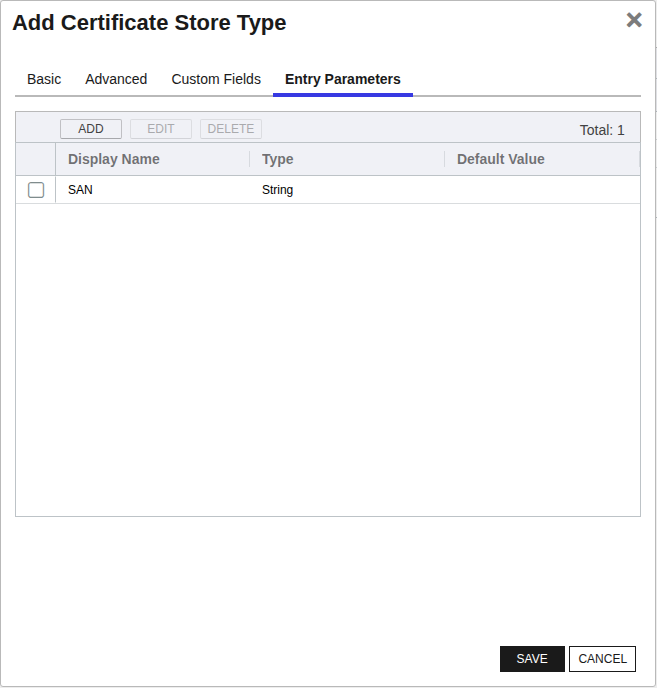Screen dimensions: 657x688
Task: Select the Entry Parameters tab
Action: click(342, 79)
